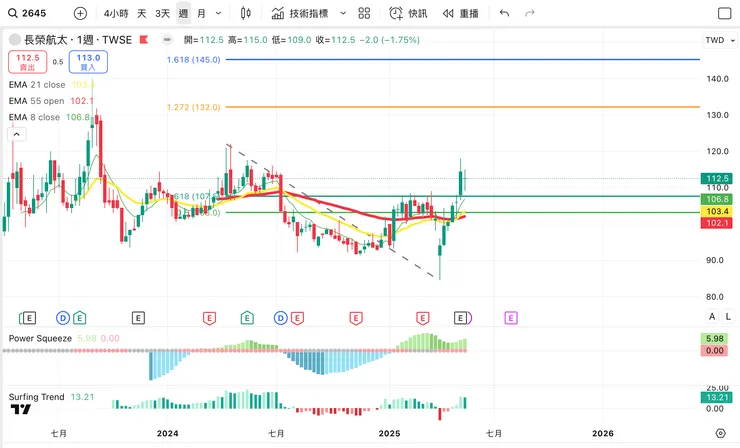The image size is (740, 448).
Task: Click the purple E earnings marker
Action: (511, 318)
